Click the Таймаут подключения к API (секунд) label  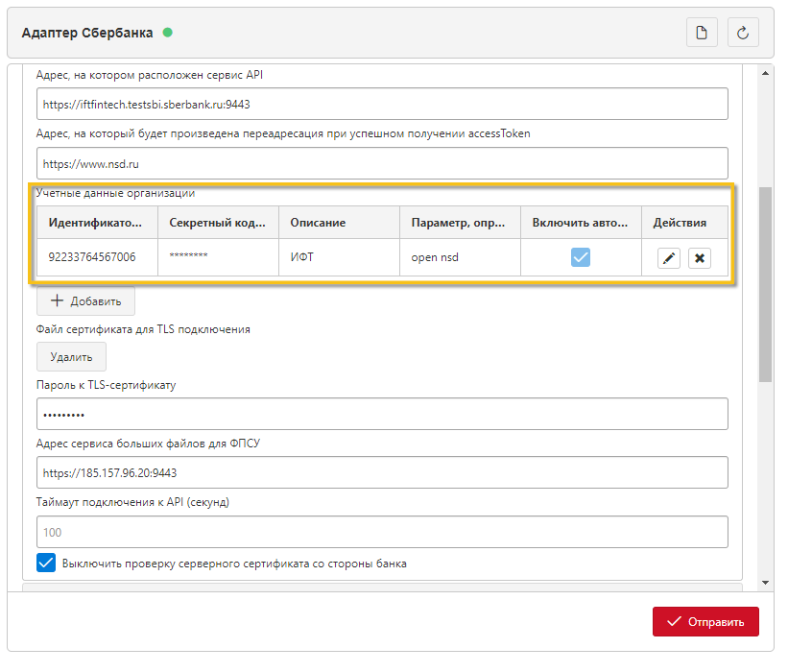132,502
